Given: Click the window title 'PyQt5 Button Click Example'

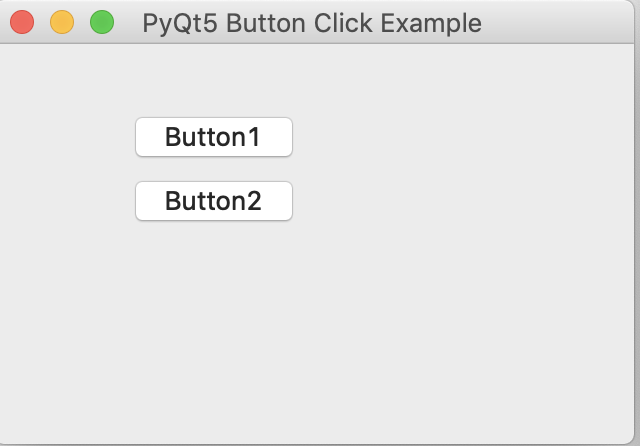Looking at the screenshot, I should pyautogui.click(x=312, y=22).
